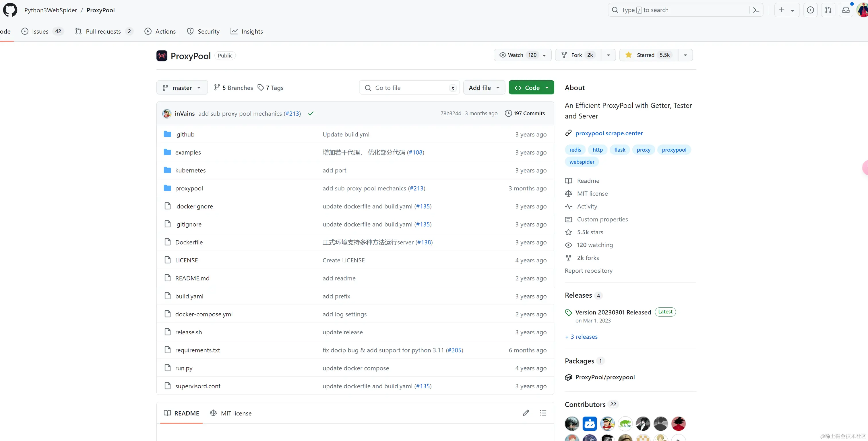Screen dimensions: 868x441
Task: Click the GitHub logo home icon
Action: 10,10
